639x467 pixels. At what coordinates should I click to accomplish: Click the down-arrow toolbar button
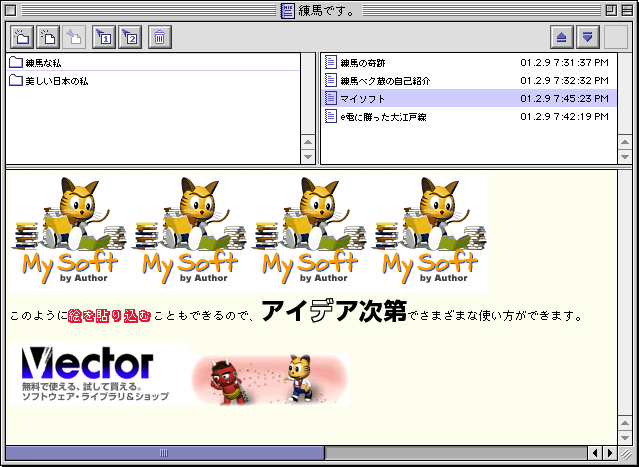click(588, 37)
